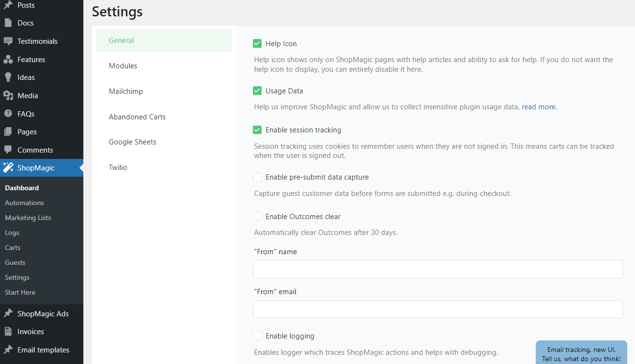
Task: Click the ShopMagic Ads pin icon
Action: pos(8,313)
